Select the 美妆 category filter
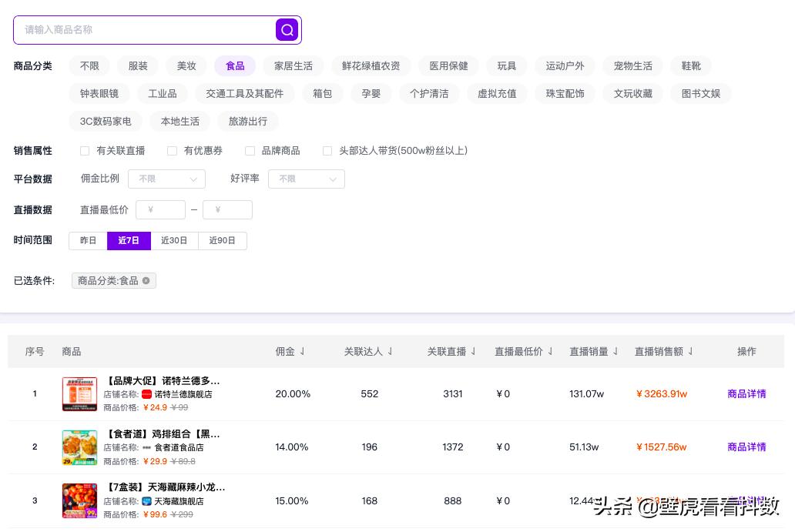Viewport: 795px width, 532px height. click(x=186, y=65)
